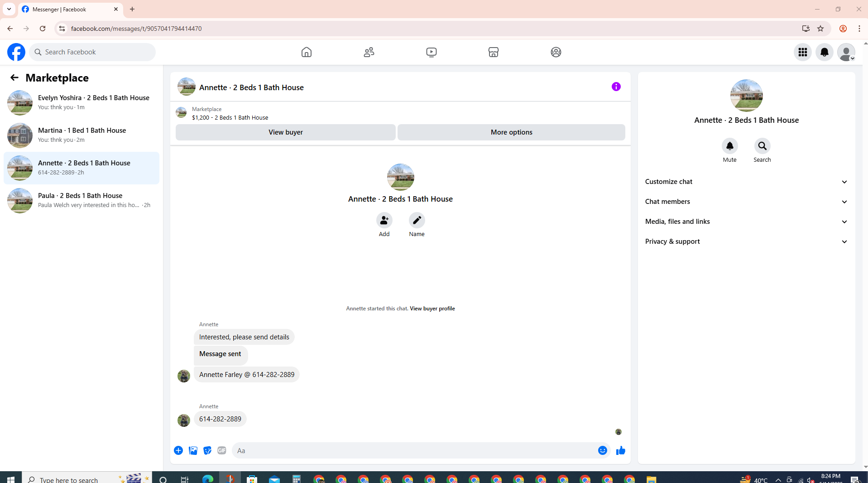The image size is (868, 483).
Task: Open the Friends icon in top navigation
Action: point(369,52)
